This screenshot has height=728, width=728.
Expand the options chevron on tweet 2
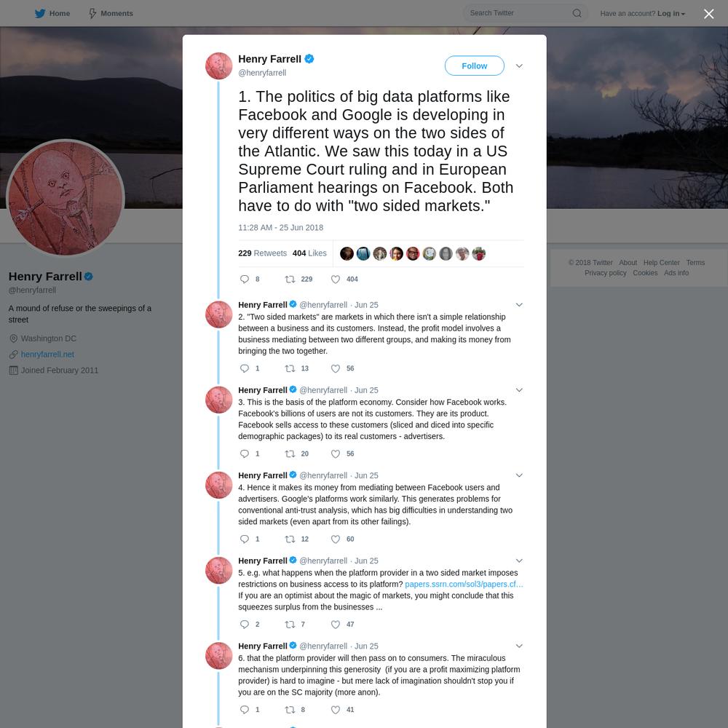coord(519,305)
